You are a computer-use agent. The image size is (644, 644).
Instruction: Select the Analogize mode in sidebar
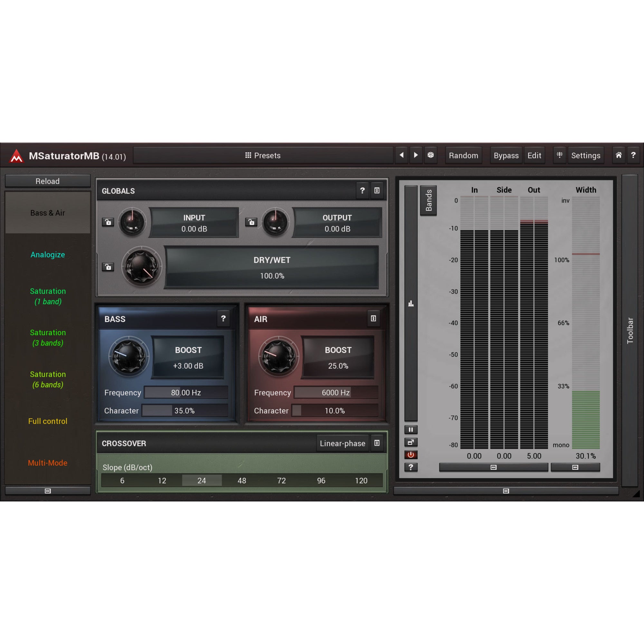coord(48,254)
